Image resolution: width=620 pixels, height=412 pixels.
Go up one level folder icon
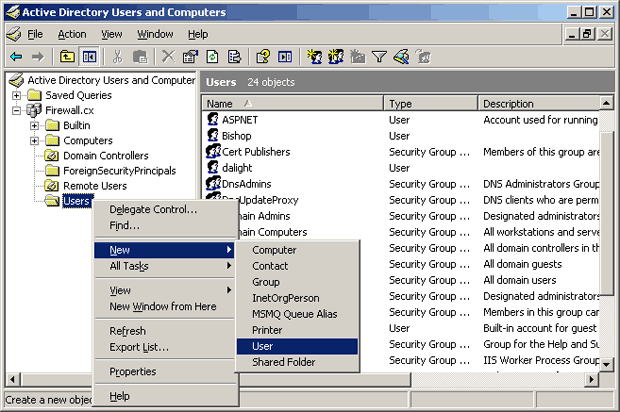coord(67,57)
